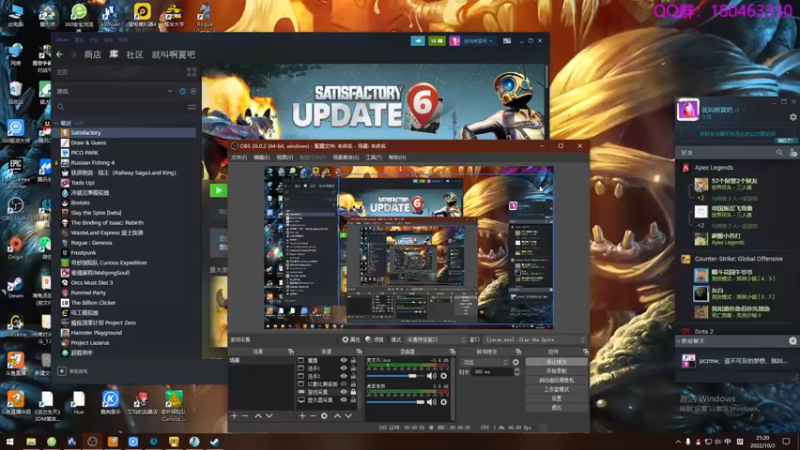Collapse the recent games section in Steam library
800x450 pixels.
tap(57, 123)
